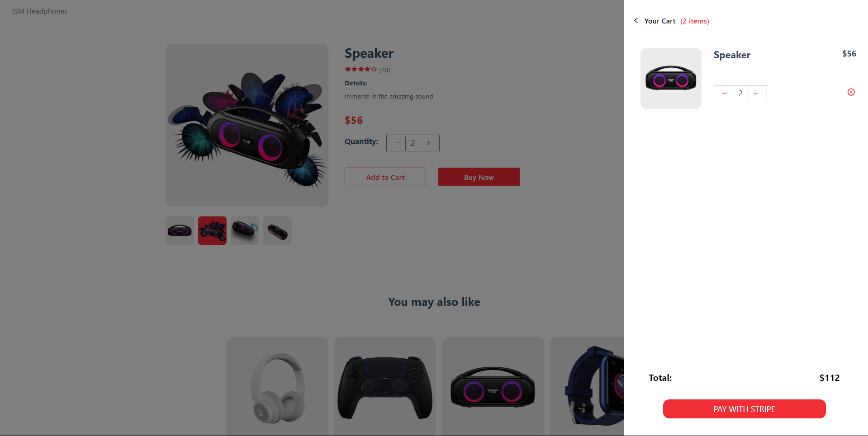Open the speaker card under You may also like
The width and height of the screenshot is (868, 436).
coord(493,386)
